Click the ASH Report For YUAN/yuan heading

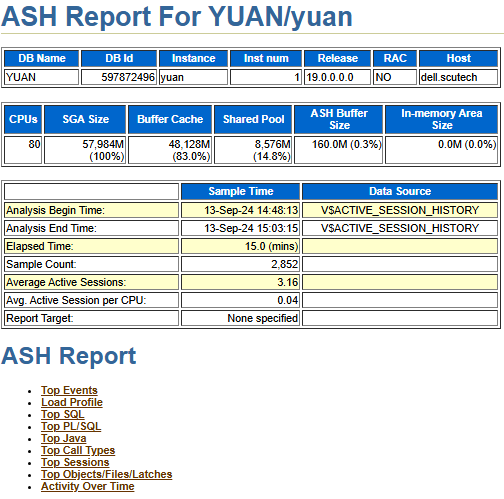click(177, 16)
